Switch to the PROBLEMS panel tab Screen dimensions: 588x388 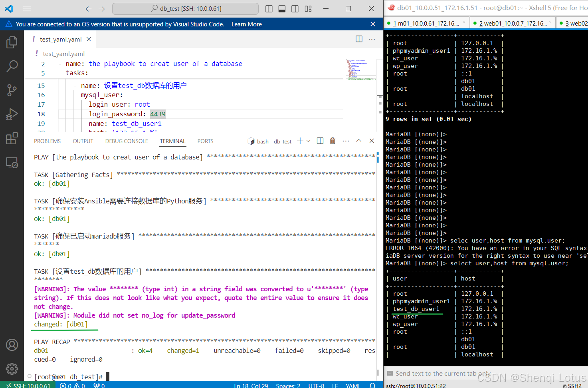click(47, 141)
